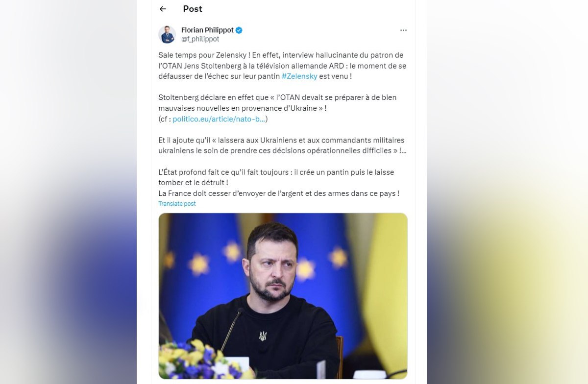Click the paragraph starting Stoltenberg déclare
This screenshot has height=384, width=588.
(277, 108)
